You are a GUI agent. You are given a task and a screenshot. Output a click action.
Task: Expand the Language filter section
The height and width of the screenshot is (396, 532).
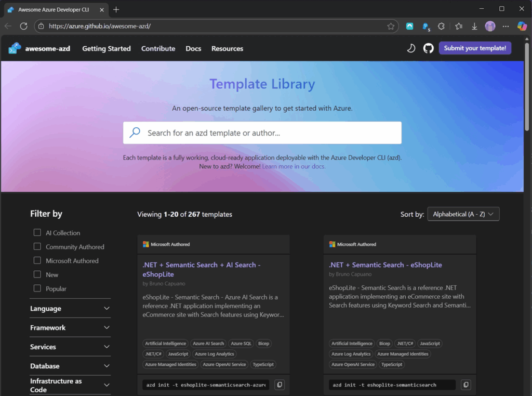(70, 309)
